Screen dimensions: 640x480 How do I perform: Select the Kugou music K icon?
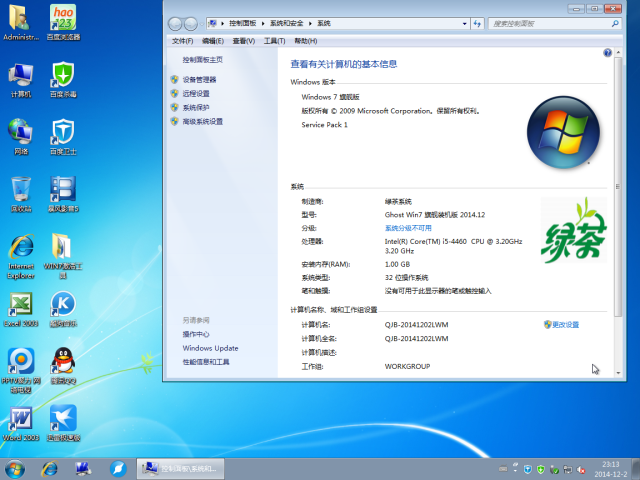click(63, 309)
